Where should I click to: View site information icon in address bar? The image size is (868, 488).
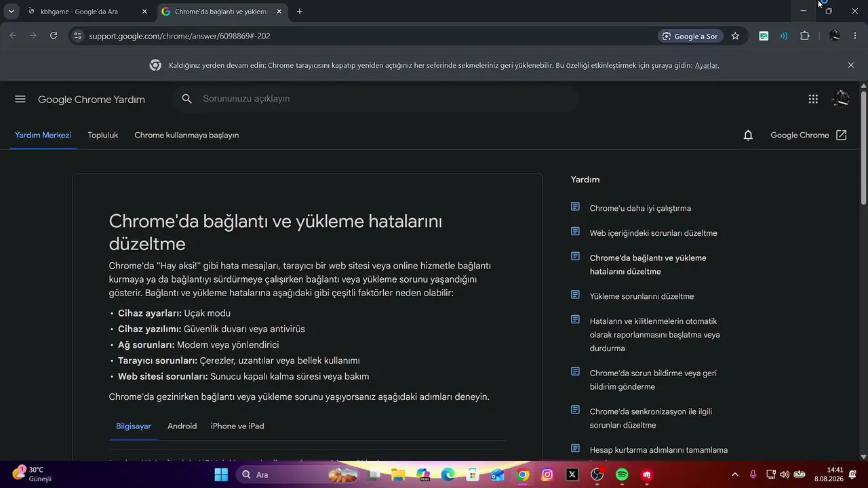[77, 36]
